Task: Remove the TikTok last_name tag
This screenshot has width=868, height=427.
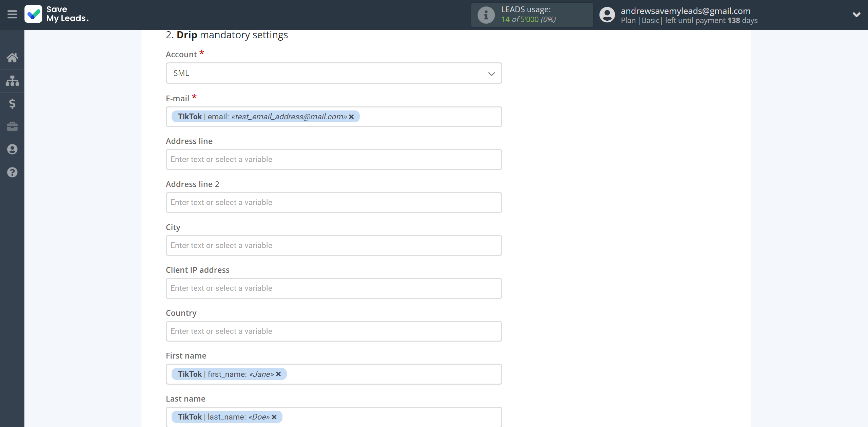Action: (x=274, y=417)
